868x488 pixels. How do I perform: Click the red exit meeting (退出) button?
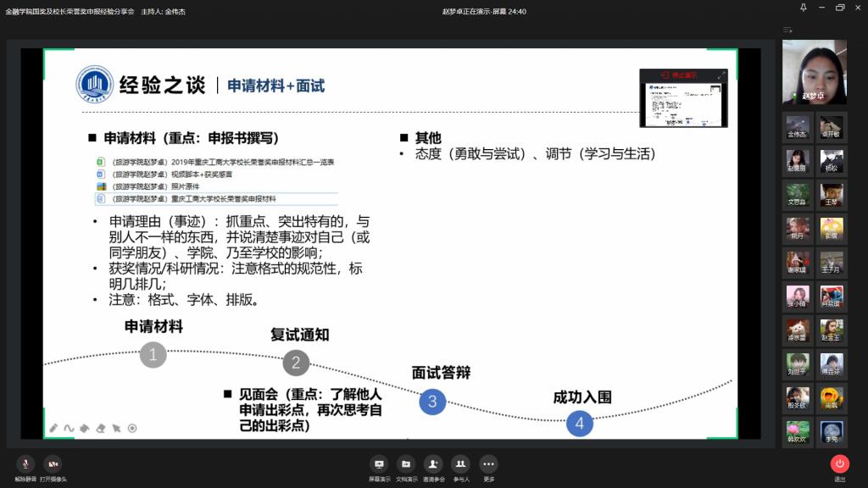click(839, 463)
